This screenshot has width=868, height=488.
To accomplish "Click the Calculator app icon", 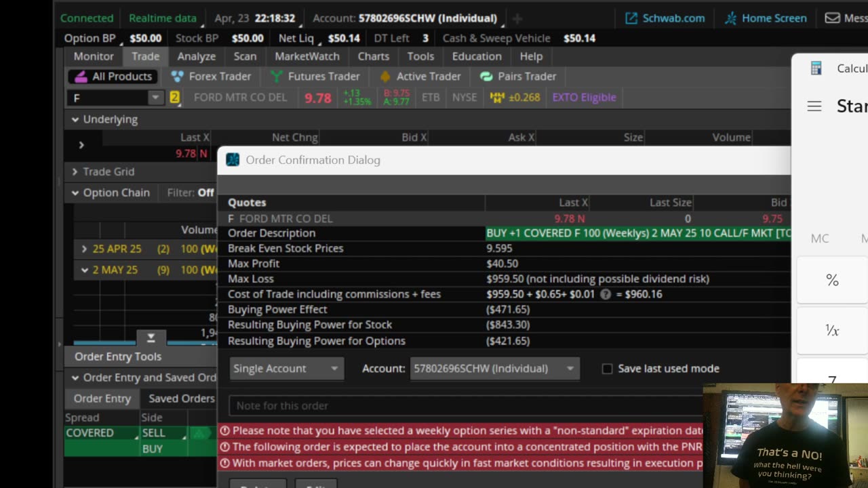I will point(816,68).
